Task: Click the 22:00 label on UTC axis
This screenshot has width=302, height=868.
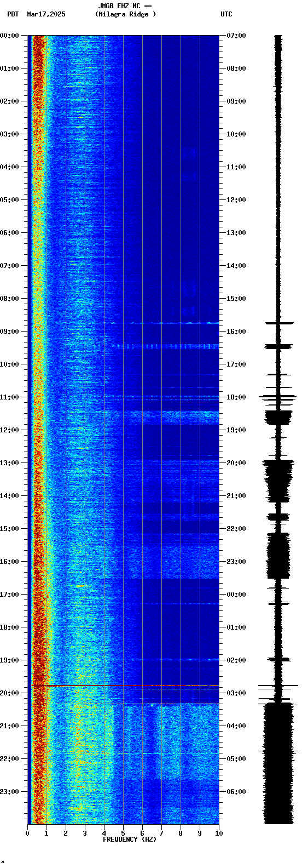Action: point(236,529)
